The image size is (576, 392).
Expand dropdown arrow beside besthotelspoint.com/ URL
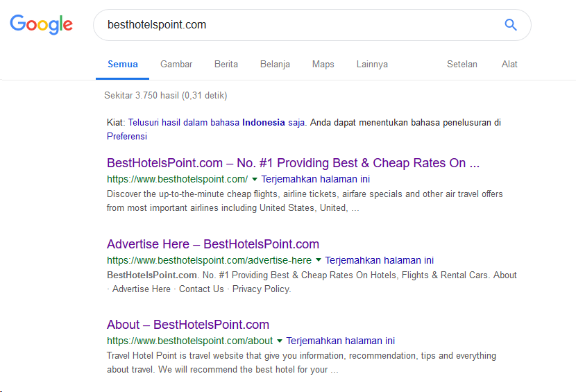tap(255, 179)
